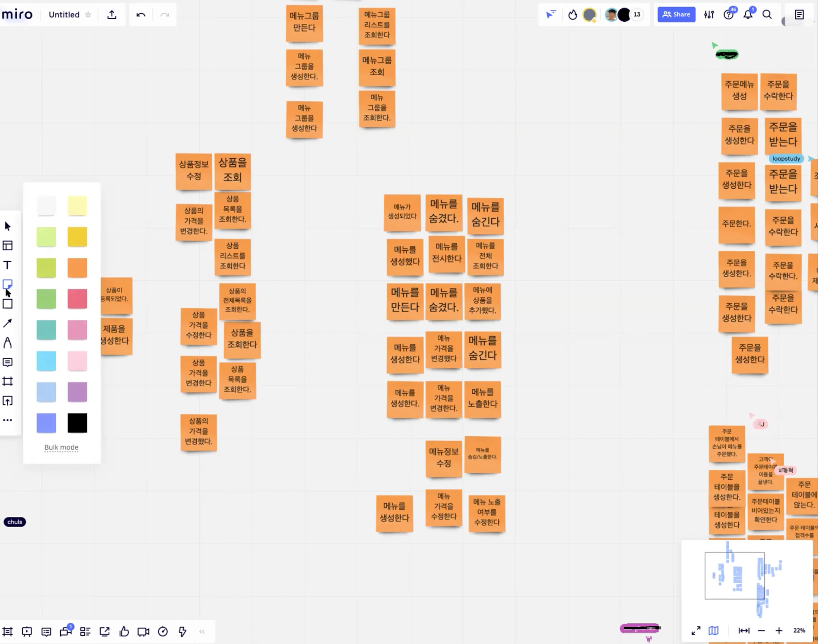Expand more tools via three dots
The width and height of the screenshot is (818, 644).
pos(7,420)
